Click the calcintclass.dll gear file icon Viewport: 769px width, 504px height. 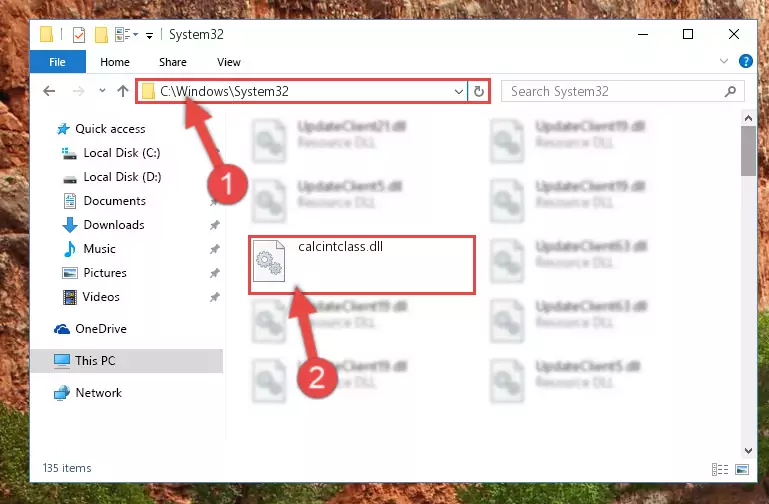[268, 261]
